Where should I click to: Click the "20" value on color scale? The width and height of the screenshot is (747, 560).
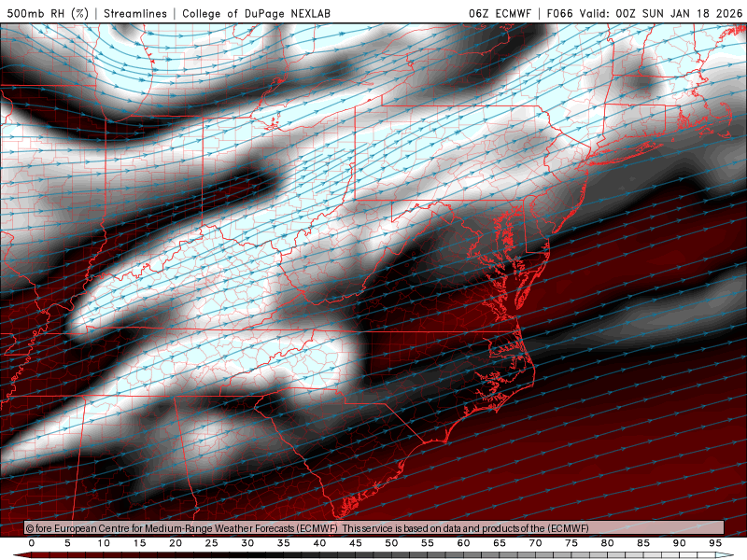[x=176, y=543]
